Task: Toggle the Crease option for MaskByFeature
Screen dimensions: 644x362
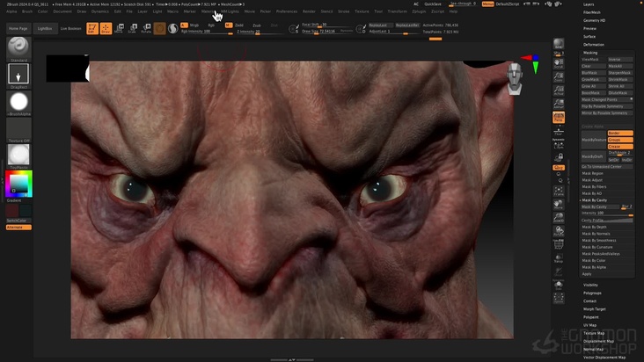Action: (620, 147)
